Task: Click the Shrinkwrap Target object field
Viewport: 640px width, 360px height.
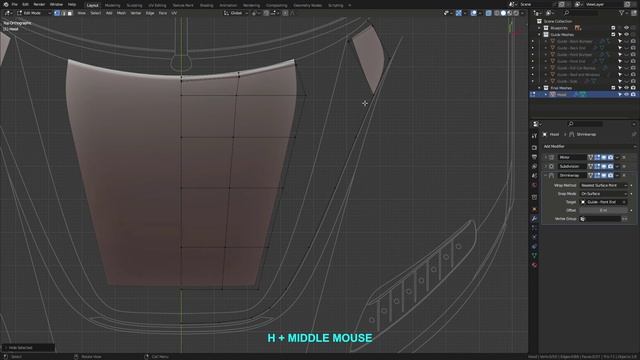Action: [x=603, y=202]
